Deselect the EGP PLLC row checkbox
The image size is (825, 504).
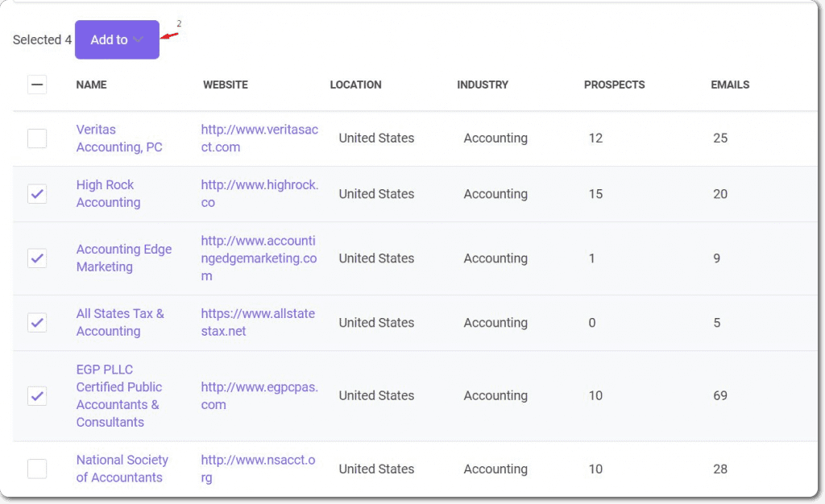[37, 395]
